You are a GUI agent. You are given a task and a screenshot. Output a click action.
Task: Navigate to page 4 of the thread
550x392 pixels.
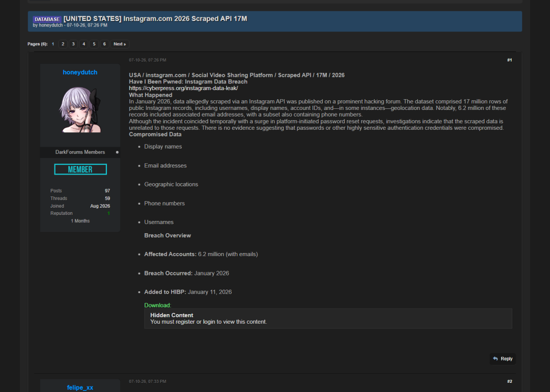(x=84, y=44)
